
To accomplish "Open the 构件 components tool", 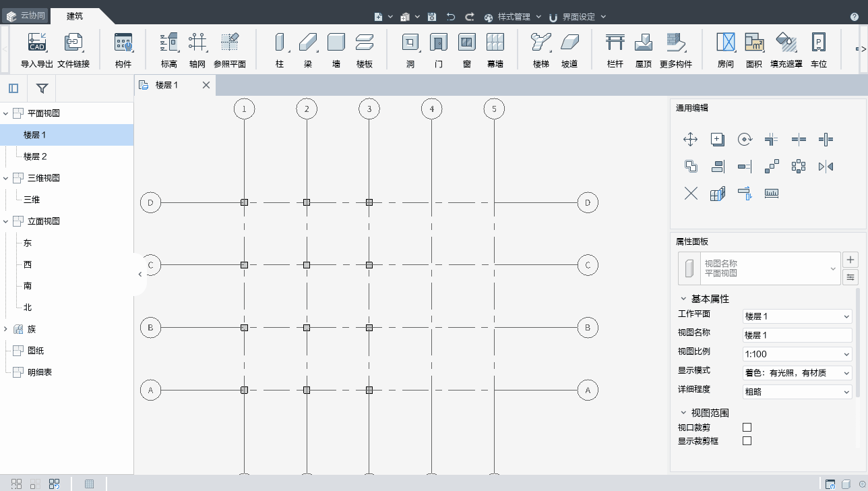I will (123, 49).
